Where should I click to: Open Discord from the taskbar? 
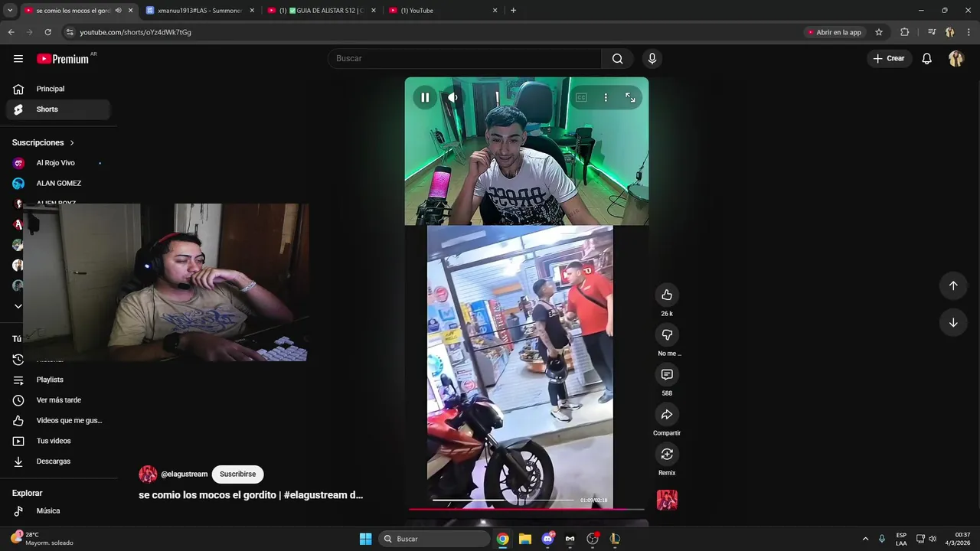pyautogui.click(x=547, y=539)
